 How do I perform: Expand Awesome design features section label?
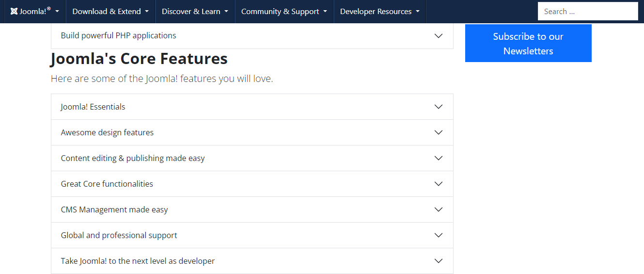point(107,132)
